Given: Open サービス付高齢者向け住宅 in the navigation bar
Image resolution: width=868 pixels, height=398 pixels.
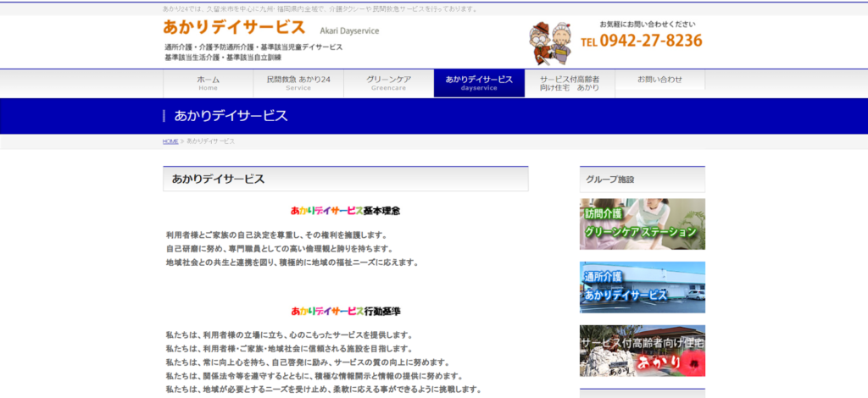Looking at the screenshot, I should [x=570, y=83].
